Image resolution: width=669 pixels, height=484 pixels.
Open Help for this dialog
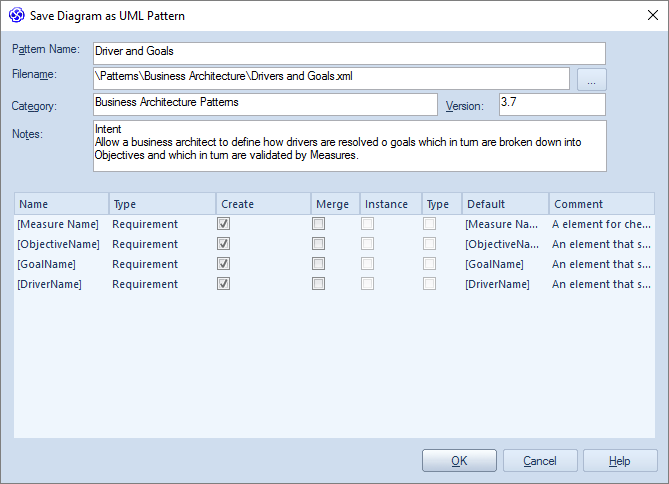click(620, 461)
